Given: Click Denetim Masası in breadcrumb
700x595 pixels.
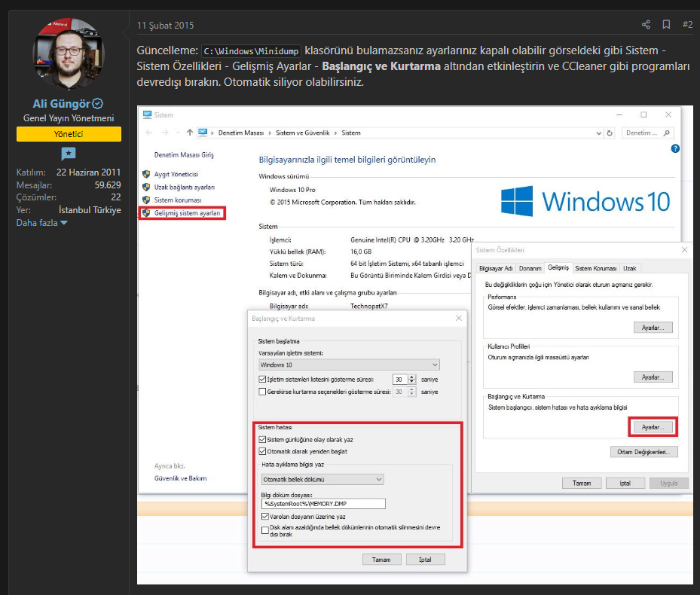Looking at the screenshot, I should pyautogui.click(x=240, y=133).
